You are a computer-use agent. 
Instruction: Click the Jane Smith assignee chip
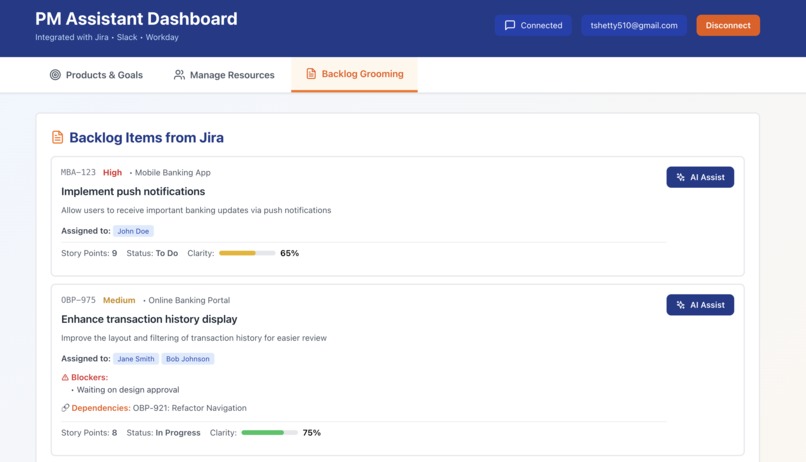click(x=136, y=359)
